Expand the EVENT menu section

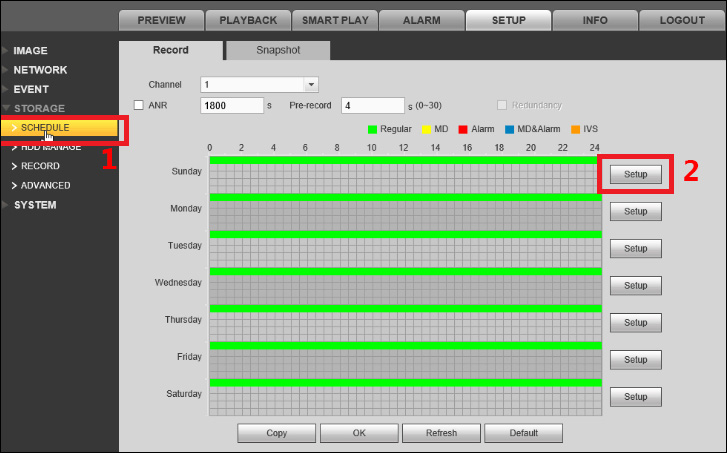(31, 89)
